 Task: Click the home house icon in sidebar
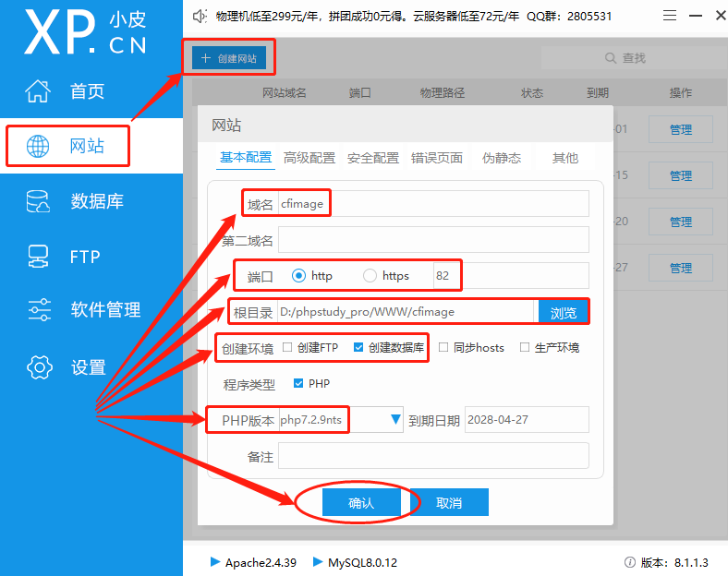[x=38, y=90]
